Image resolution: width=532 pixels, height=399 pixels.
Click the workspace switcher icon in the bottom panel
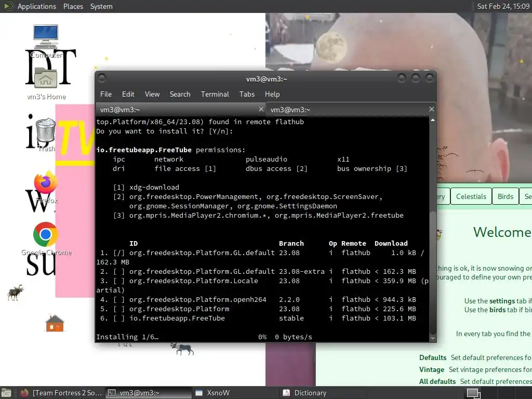[x=474, y=393]
